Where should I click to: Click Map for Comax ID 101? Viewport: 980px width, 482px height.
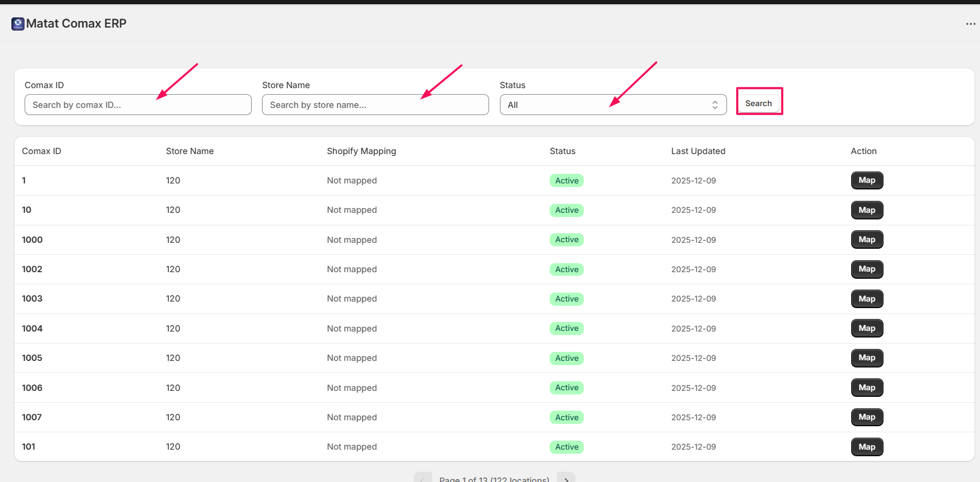point(867,447)
